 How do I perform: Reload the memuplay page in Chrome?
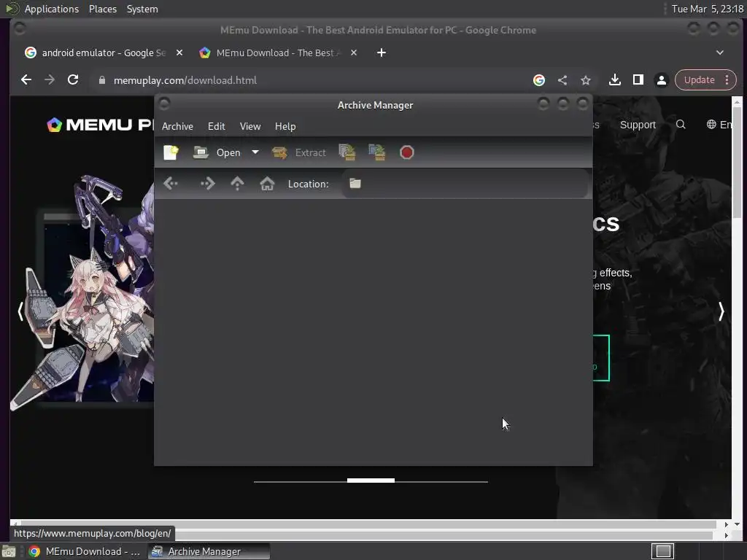coord(73,80)
